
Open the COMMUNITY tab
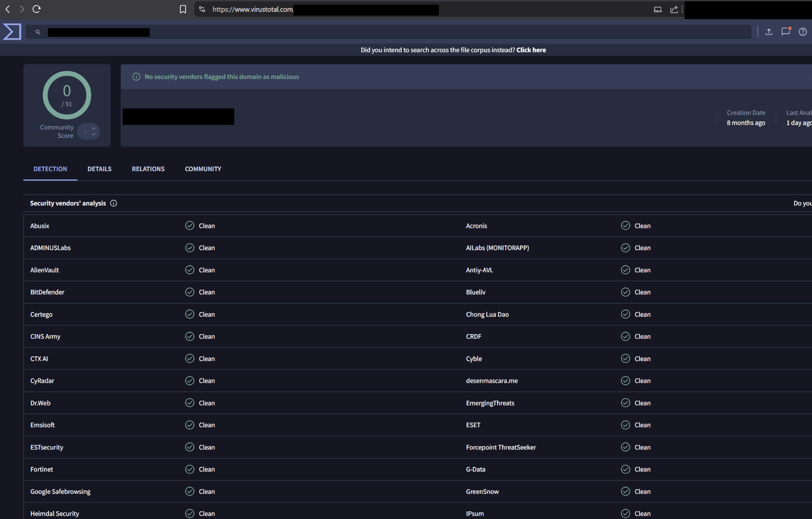[203, 169]
